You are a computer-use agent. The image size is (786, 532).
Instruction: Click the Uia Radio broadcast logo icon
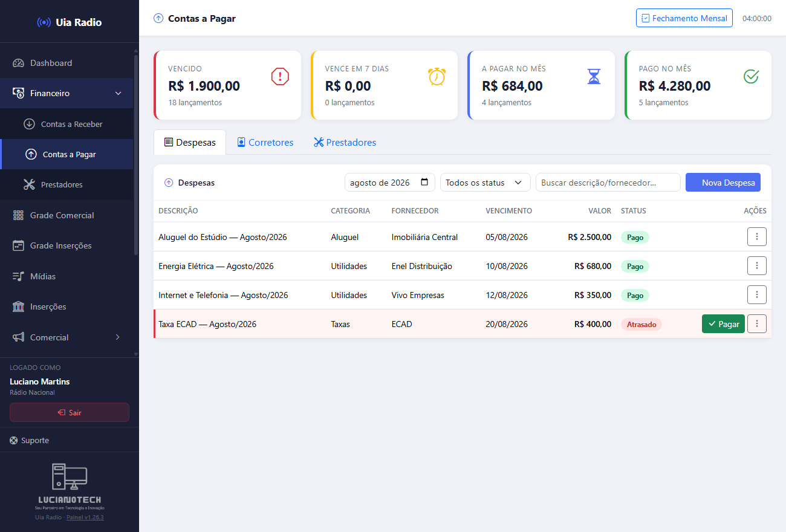tap(44, 22)
